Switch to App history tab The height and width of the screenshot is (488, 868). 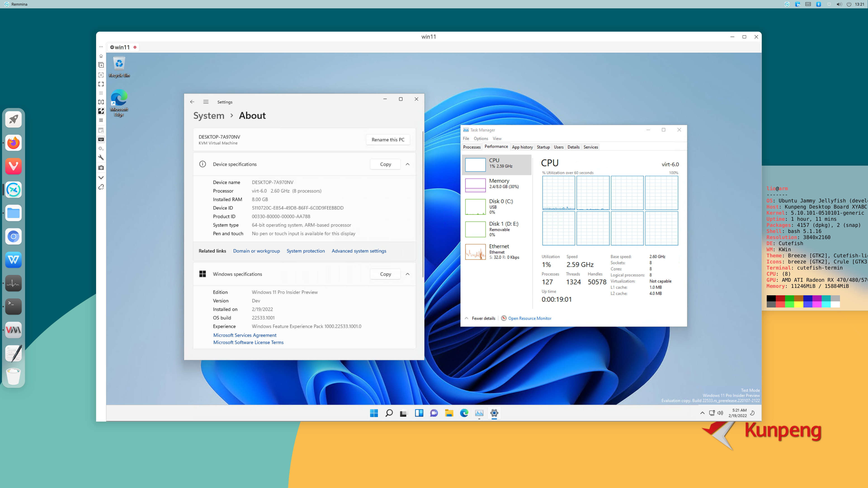(522, 147)
